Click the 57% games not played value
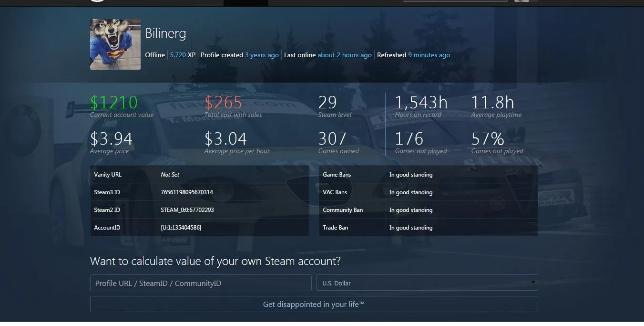Image resolution: width=644 pixels, height=326 pixels. (488, 138)
